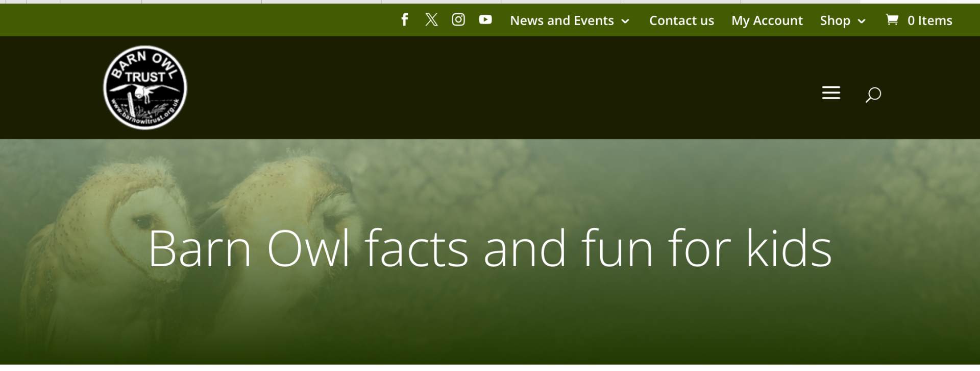
Task: Visit the X (Twitter) profile icon
Action: click(x=431, y=20)
